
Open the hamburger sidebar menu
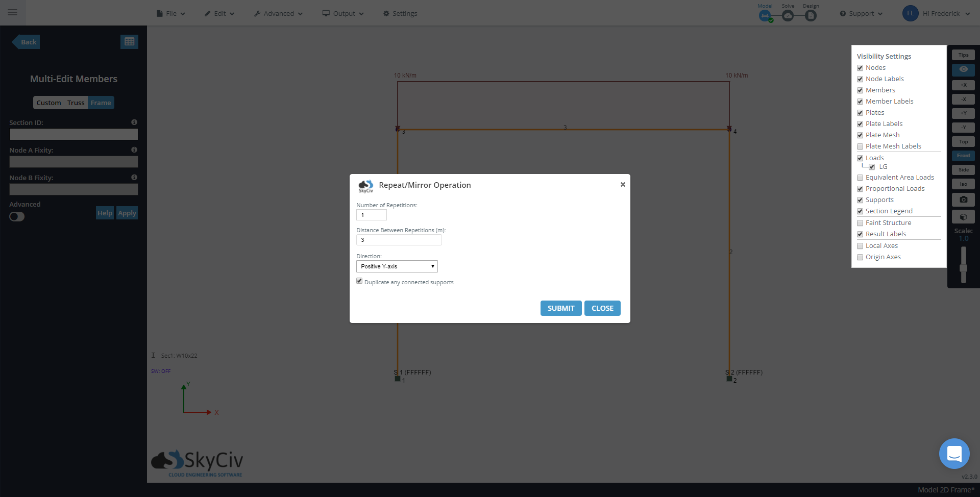click(x=13, y=13)
